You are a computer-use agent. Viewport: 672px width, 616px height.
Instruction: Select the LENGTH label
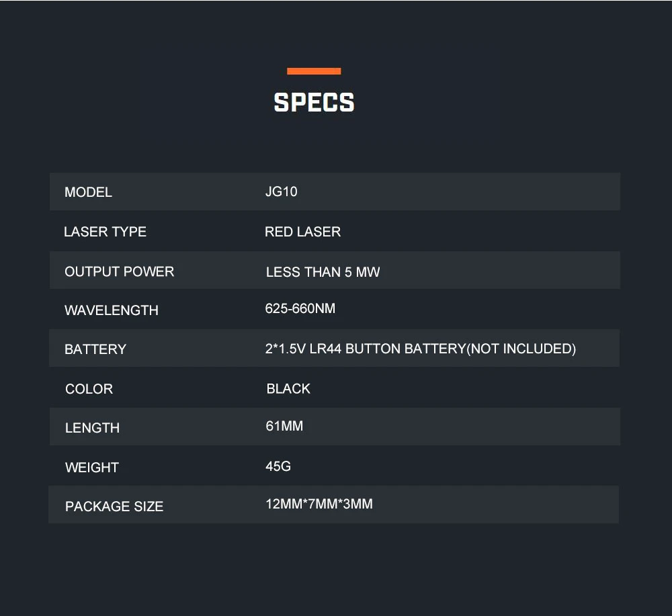click(x=92, y=428)
